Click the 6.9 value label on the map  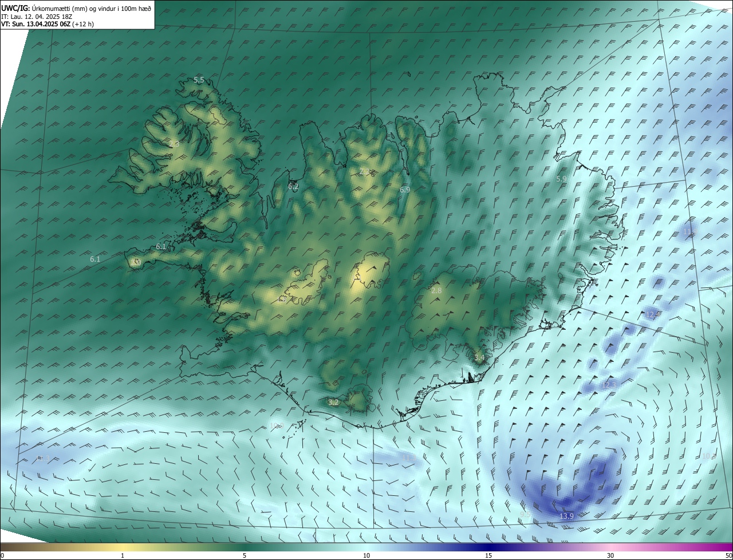(405, 190)
